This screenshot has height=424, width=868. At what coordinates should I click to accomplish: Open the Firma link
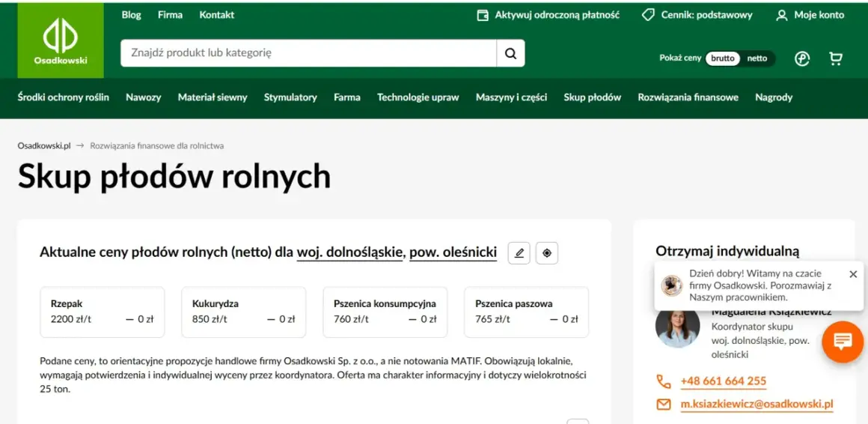(x=170, y=15)
